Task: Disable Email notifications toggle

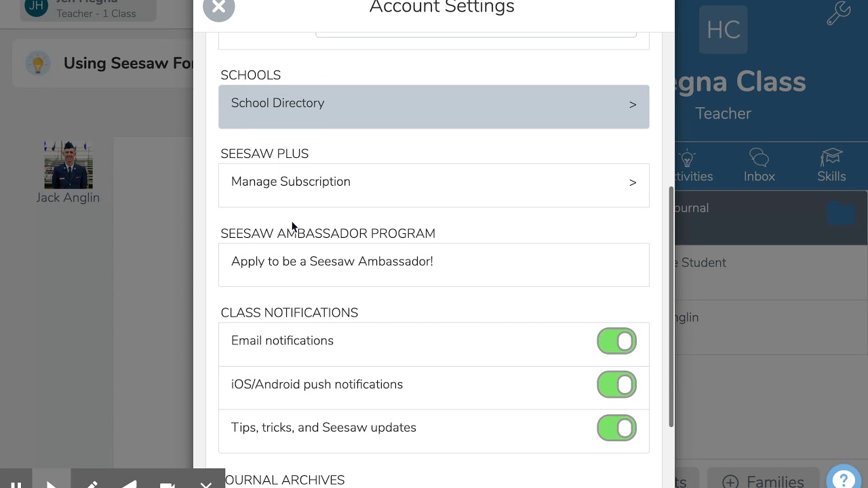Action: pos(616,341)
